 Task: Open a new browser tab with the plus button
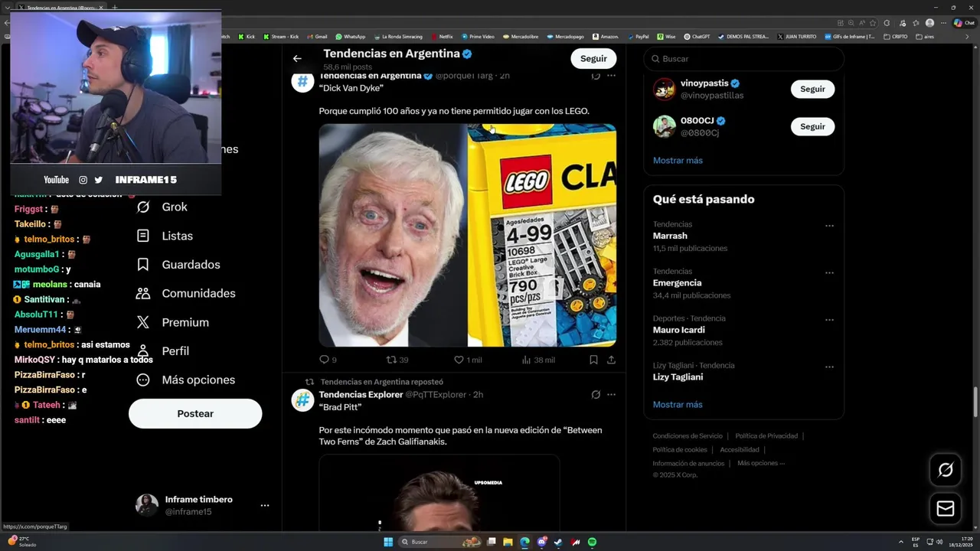click(115, 7)
